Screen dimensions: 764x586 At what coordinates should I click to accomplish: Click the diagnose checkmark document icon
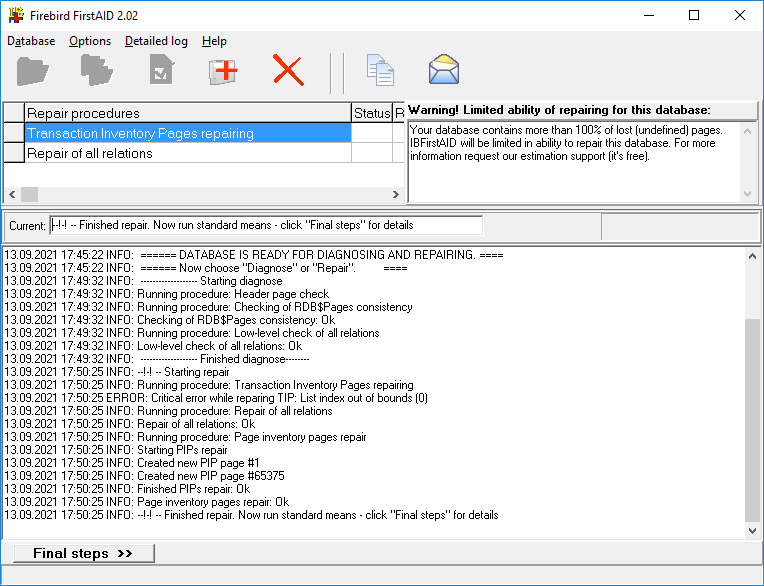tap(161, 70)
